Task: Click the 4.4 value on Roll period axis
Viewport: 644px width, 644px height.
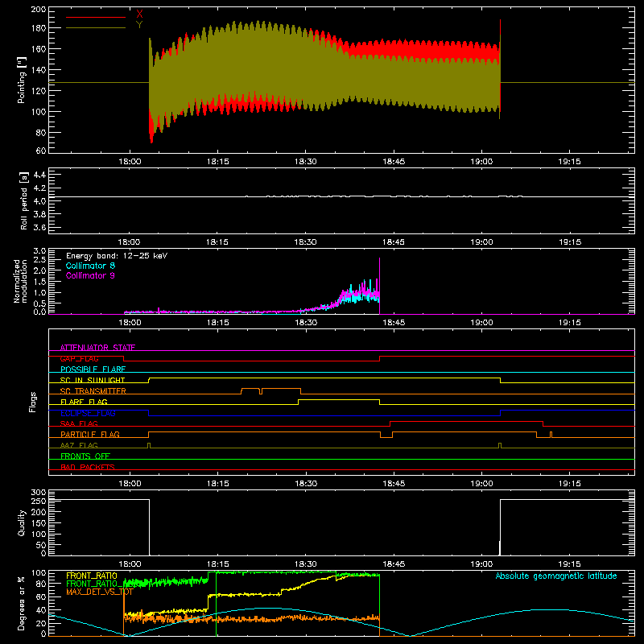Action: coord(39,175)
